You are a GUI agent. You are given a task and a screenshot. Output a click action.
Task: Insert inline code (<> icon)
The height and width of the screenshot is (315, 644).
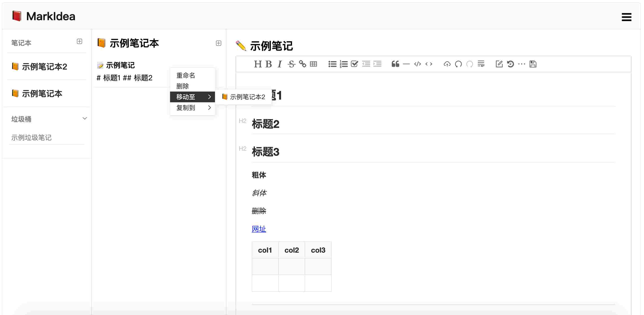429,64
